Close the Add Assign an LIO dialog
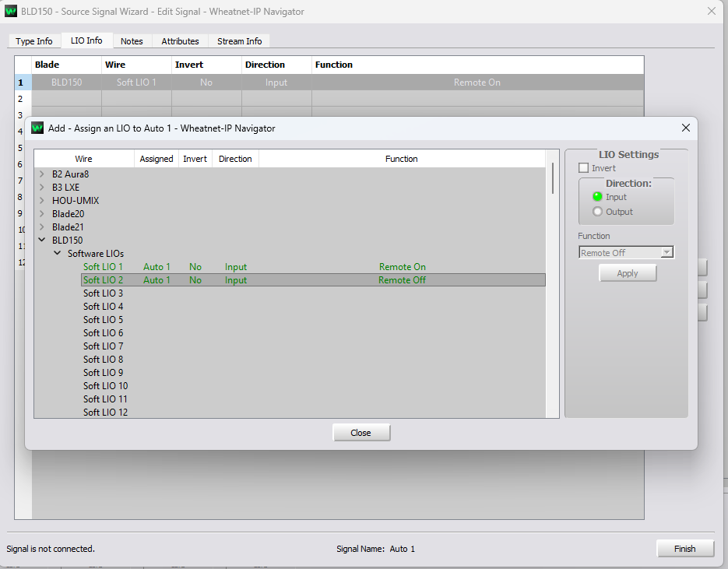The width and height of the screenshot is (728, 569). 686,128
